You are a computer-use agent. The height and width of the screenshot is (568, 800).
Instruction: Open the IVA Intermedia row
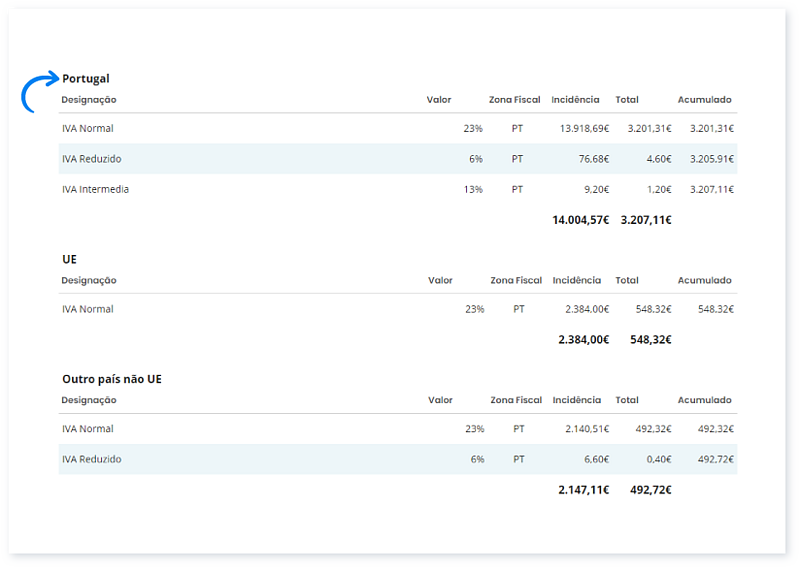95,189
